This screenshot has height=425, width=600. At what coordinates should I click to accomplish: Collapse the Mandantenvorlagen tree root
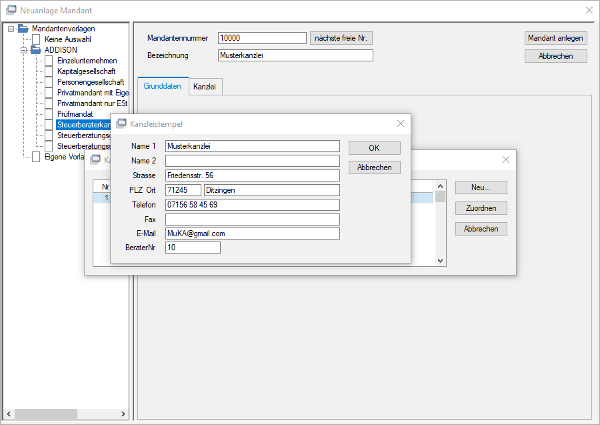pyautogui.click(x=11, y=29)
